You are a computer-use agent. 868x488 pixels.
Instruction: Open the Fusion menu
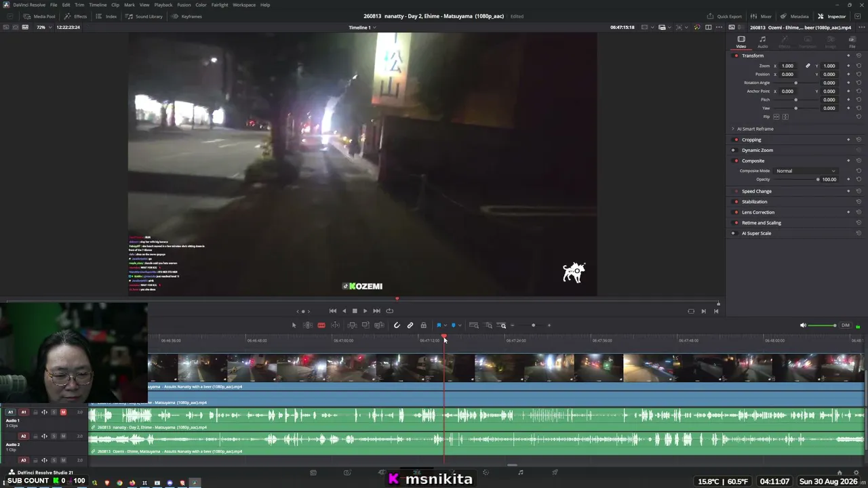point(184,5)
